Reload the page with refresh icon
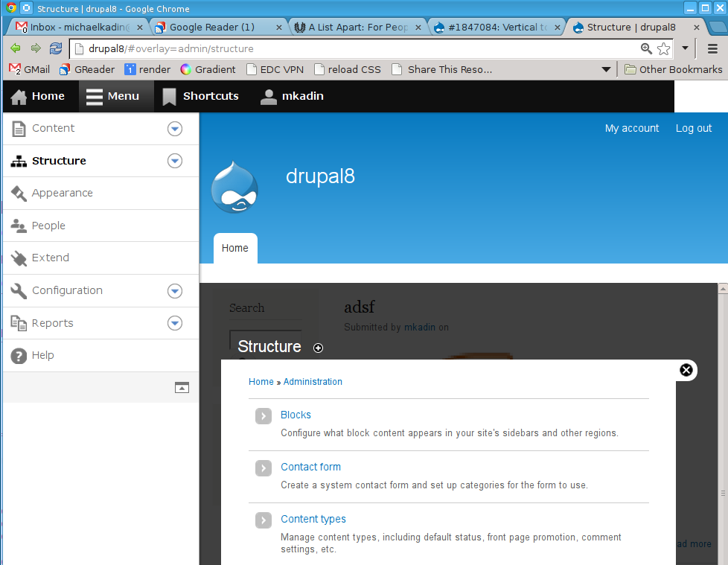728x565 pixels. coord(56,48)
